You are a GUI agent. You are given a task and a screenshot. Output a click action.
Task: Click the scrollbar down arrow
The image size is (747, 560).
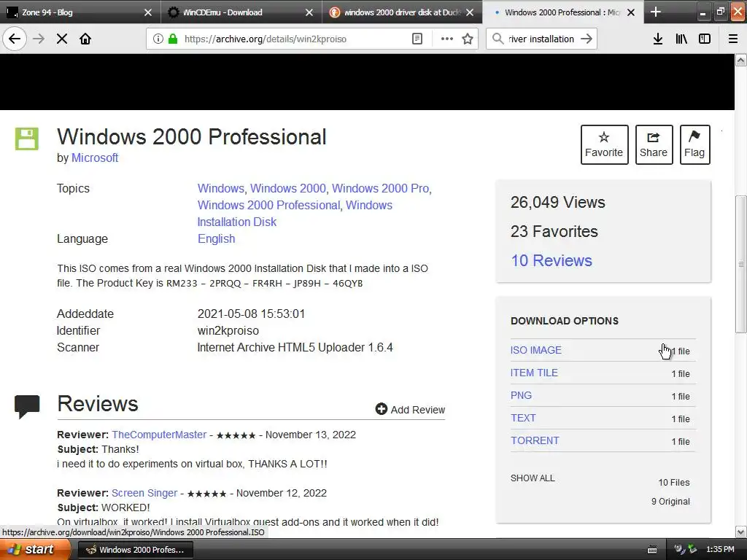point(741,532)
